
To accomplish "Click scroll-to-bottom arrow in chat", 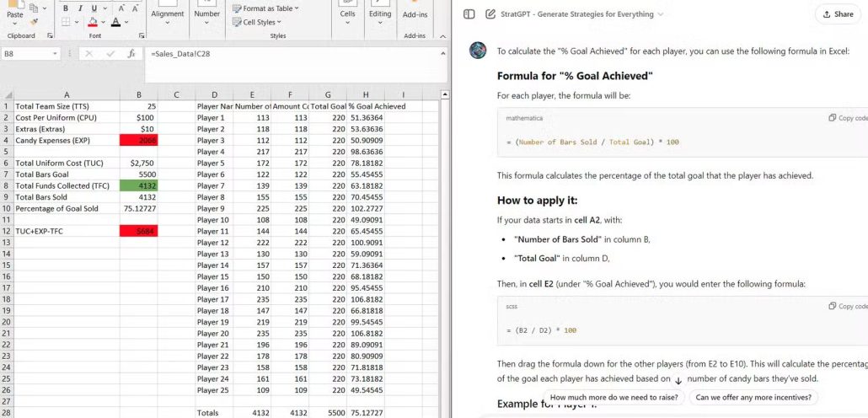I will [678, 381].
